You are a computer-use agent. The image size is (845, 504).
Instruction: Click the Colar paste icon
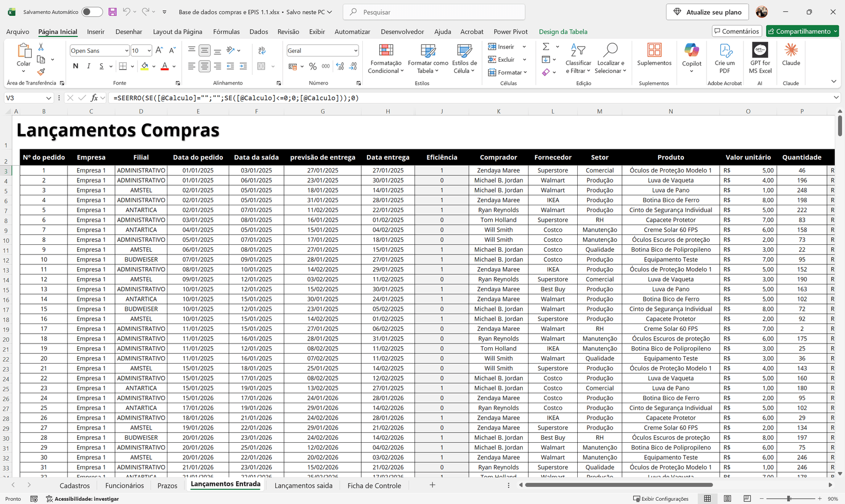pyautogui.click(x=24, y=51)
